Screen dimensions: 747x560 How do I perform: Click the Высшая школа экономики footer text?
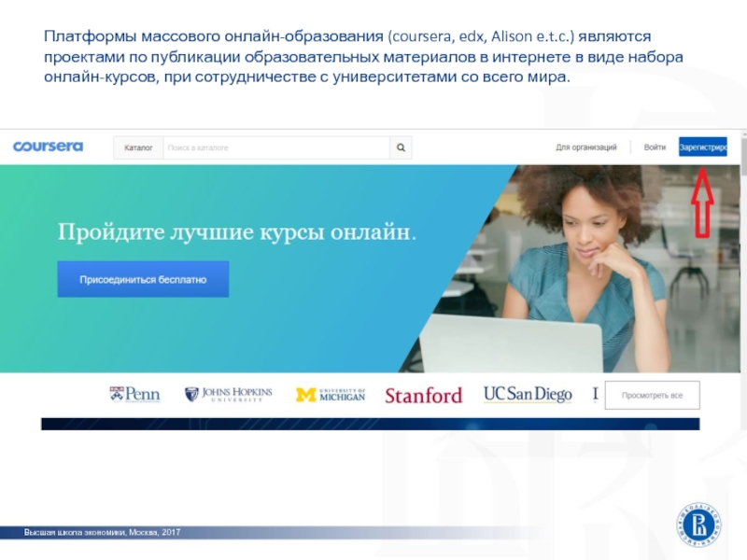pyautogui.click(x=103, y=532)
